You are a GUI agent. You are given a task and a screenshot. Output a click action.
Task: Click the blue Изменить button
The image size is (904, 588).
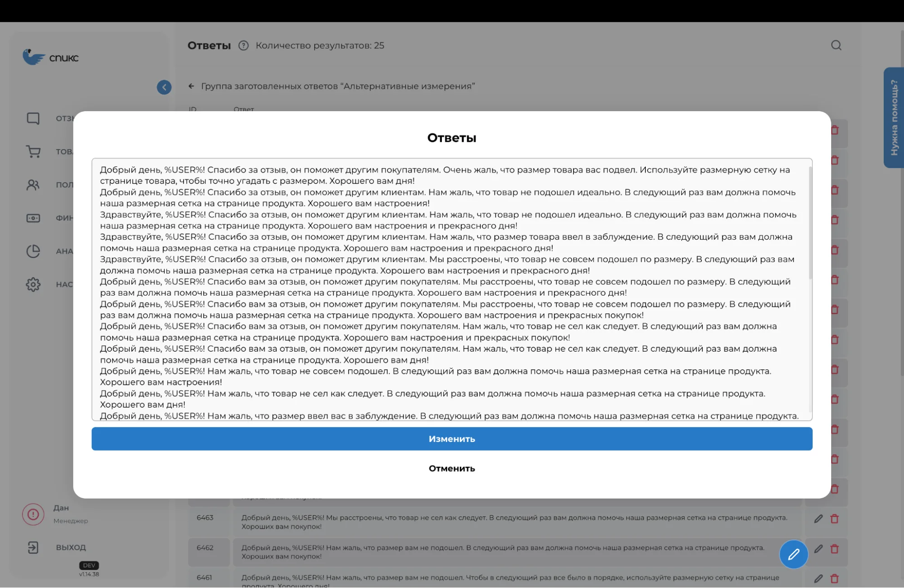[452, 438]
